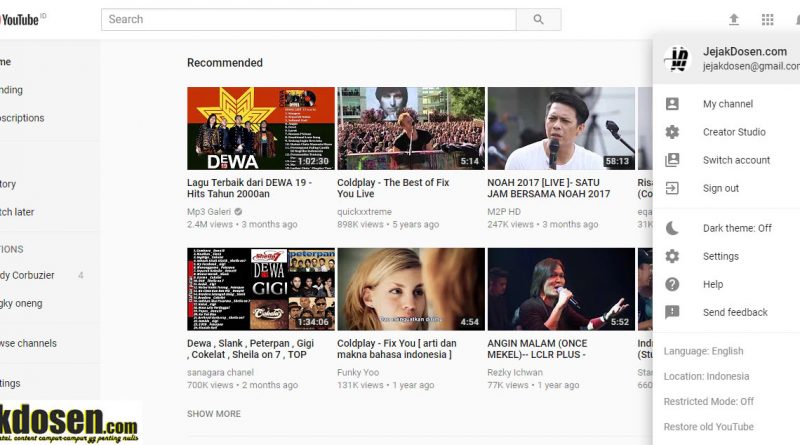
Task: Click the search magnifier button
Action: tap(538, 19)
